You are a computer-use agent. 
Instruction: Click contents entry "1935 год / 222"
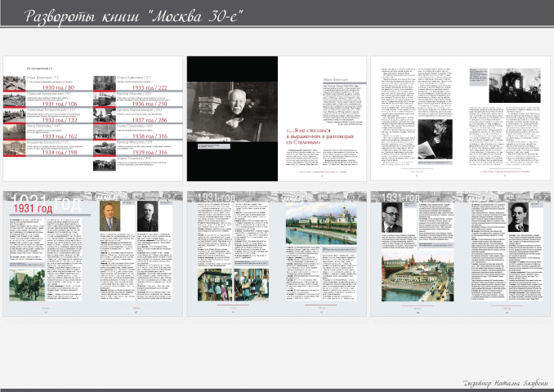150,87
